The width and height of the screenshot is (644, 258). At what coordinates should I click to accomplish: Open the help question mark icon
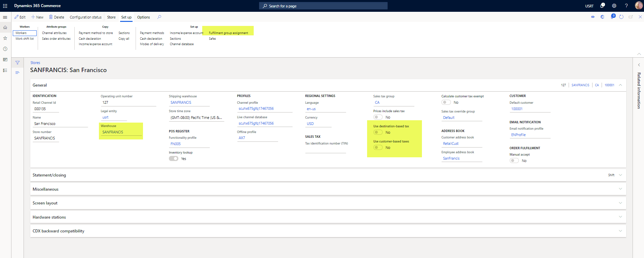[x=626, y=6]
